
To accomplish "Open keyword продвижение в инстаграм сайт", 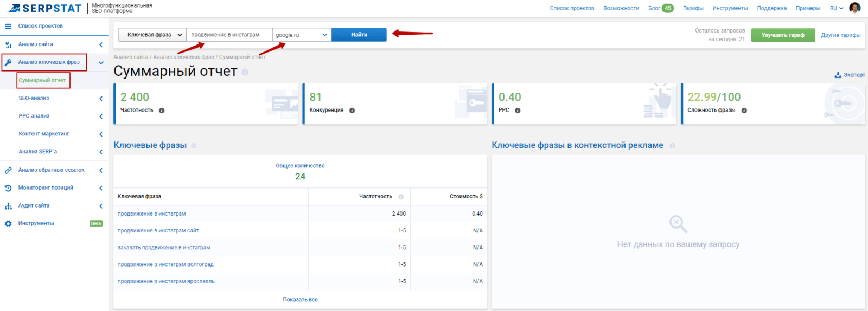I will click(x=158, y=231).
